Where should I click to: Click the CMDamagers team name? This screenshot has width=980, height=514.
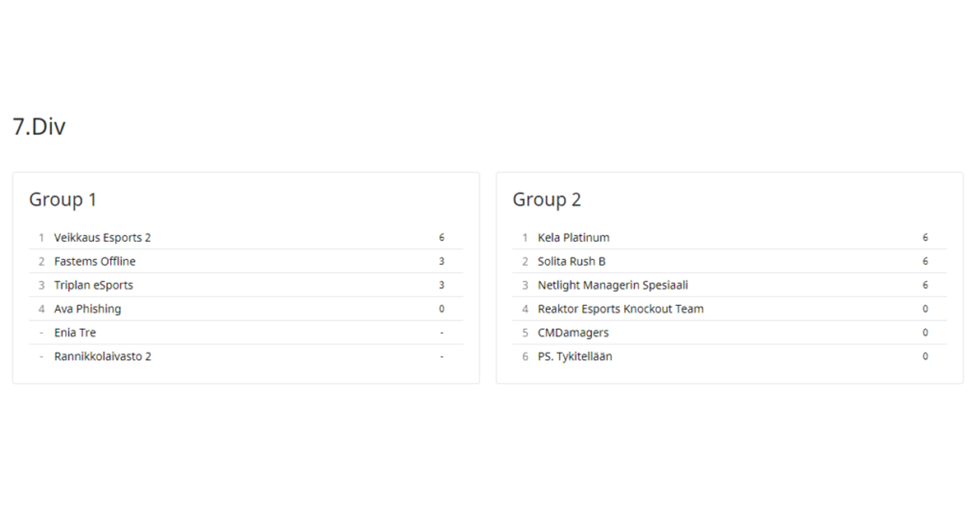(573, 333)
